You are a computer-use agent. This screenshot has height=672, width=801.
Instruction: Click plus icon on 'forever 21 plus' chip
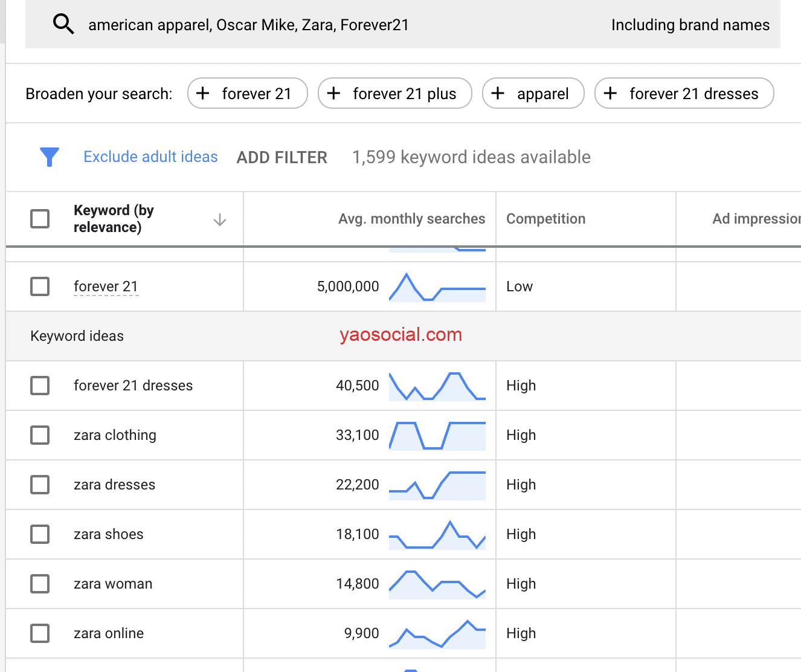pos(333,93)
